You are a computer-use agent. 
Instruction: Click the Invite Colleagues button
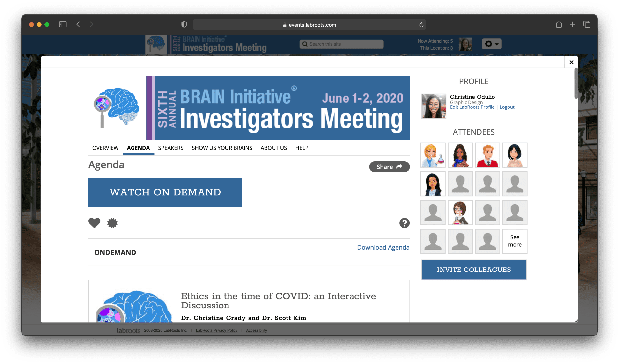point(474,270)
